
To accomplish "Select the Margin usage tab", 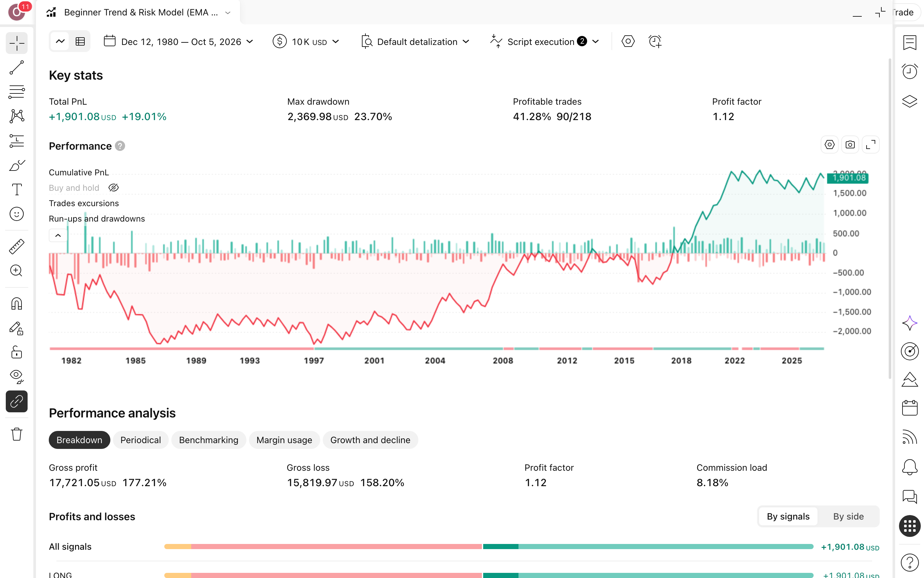I will (x=284, y=440).
